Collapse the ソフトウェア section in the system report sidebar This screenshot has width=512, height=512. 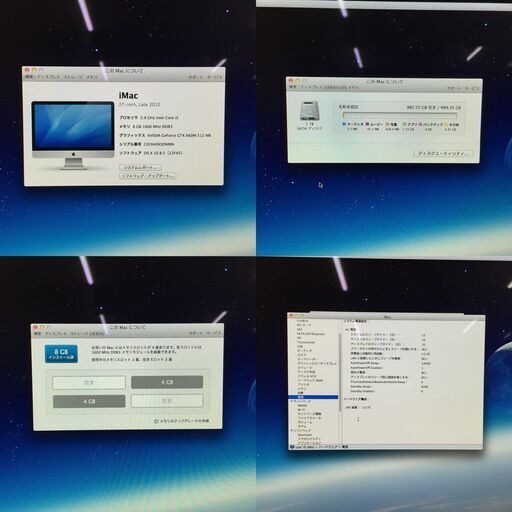[x=291, y=431]
